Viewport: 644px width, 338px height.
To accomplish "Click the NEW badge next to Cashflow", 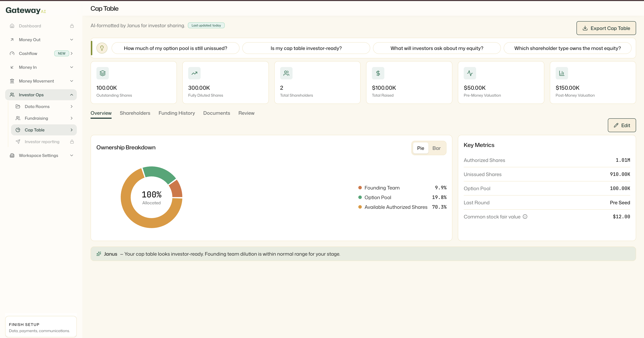I will (61, 53).
